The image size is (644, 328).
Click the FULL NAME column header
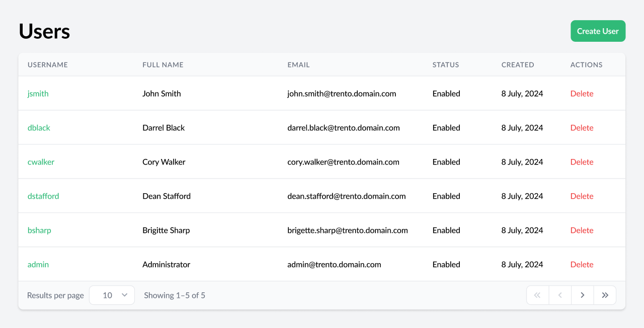coord(163,65)
